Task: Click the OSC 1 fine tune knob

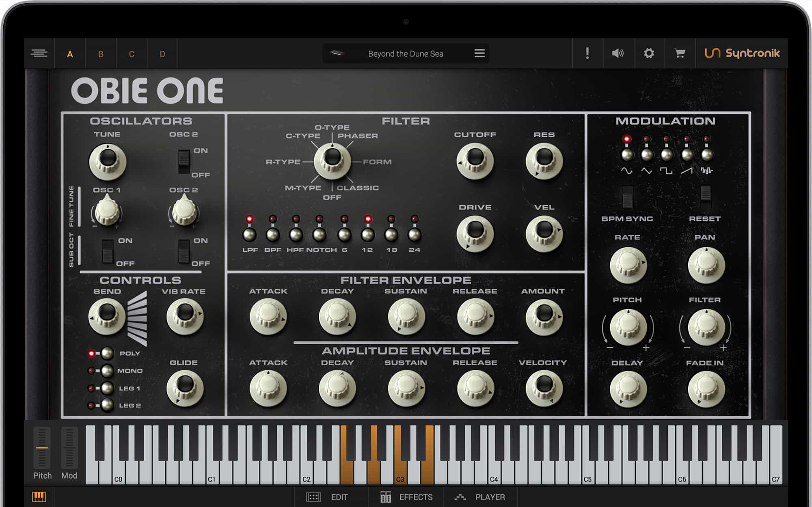Action: 107,210
